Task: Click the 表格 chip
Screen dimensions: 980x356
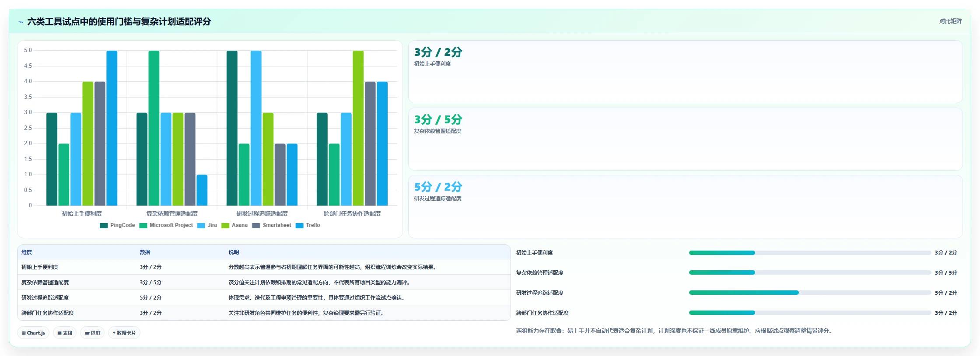Action: (x=65, y=333)
